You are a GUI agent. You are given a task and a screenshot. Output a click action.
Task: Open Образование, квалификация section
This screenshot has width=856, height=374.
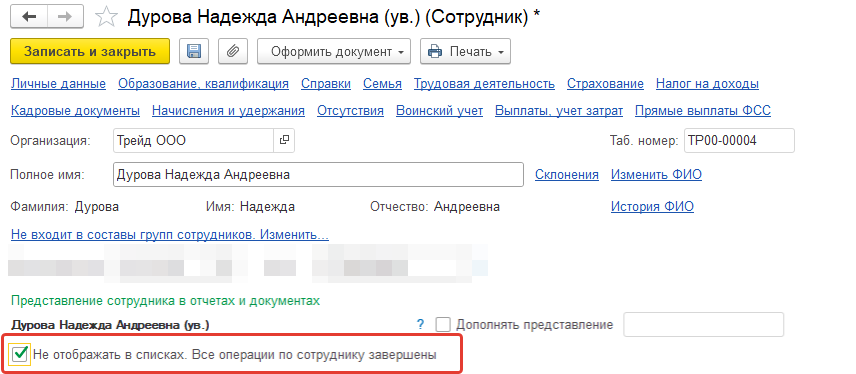(204, 84)
